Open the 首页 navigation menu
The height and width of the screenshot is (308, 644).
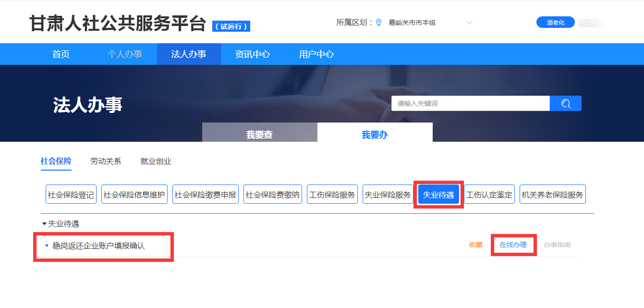coord(61,54)
